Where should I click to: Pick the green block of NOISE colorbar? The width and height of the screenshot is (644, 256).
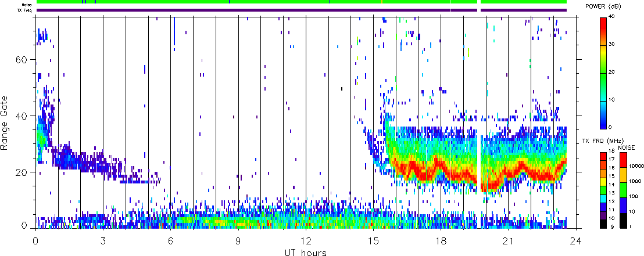[622, 189]
